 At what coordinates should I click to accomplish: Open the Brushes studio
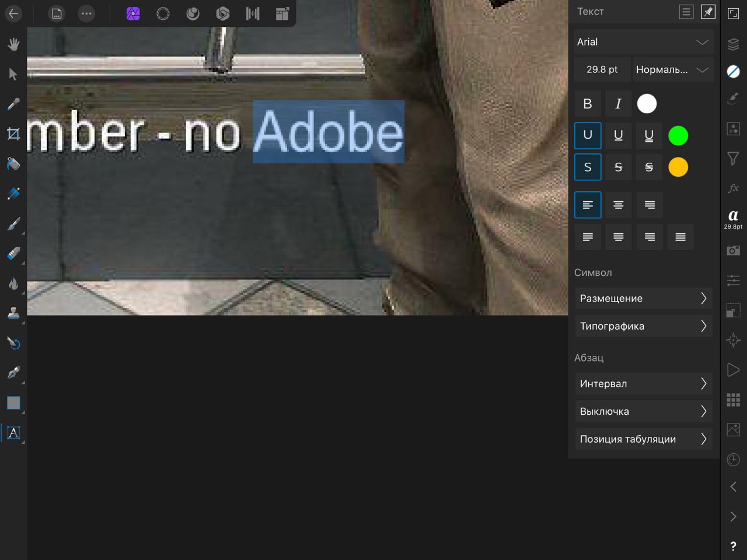click(734, 98)
